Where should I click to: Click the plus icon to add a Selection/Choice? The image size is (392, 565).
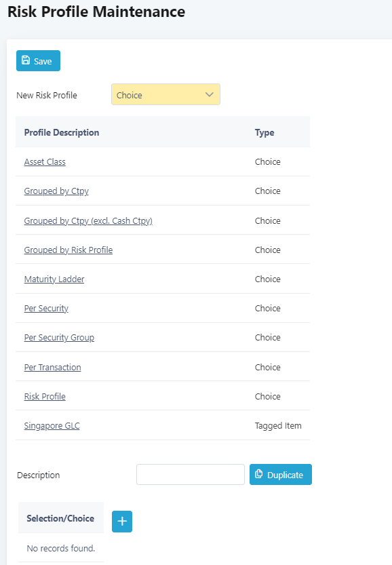[x=122, y=521]
